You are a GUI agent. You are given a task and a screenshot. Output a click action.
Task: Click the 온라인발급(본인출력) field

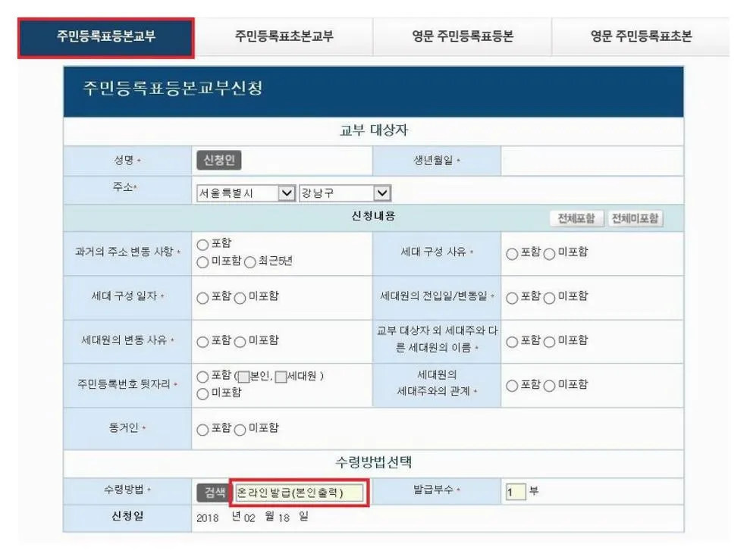click(x=300, y=493)
